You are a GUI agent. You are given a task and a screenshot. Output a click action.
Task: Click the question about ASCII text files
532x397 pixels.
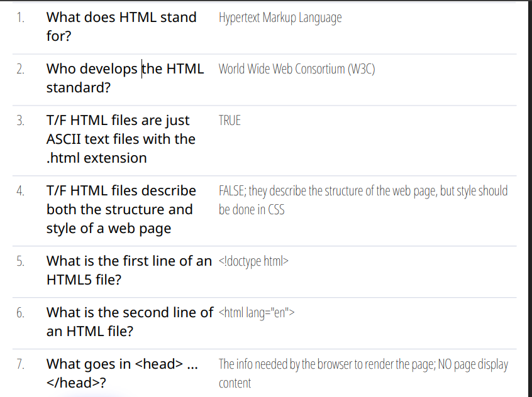[121, 139]
